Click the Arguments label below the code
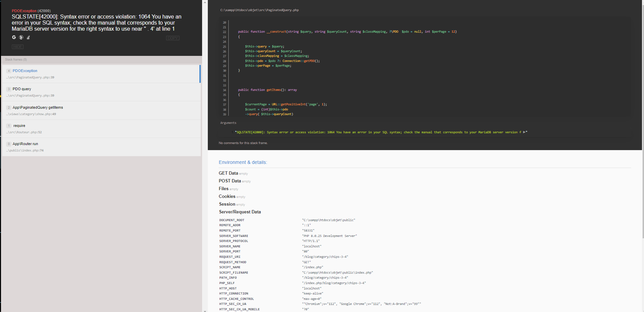This screenshot has height=312, width=644. pyautogui.click(x=228, y=123)
